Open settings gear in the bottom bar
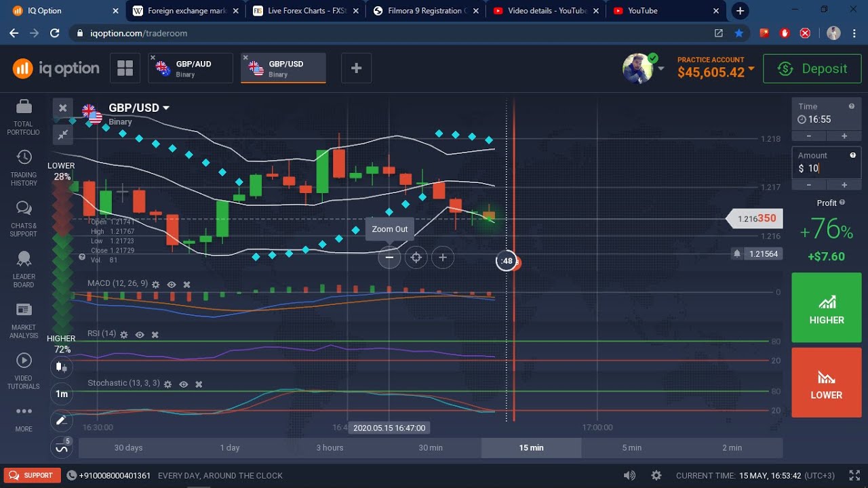This screenshot has height=488, width=868. [x=656, y=476]
